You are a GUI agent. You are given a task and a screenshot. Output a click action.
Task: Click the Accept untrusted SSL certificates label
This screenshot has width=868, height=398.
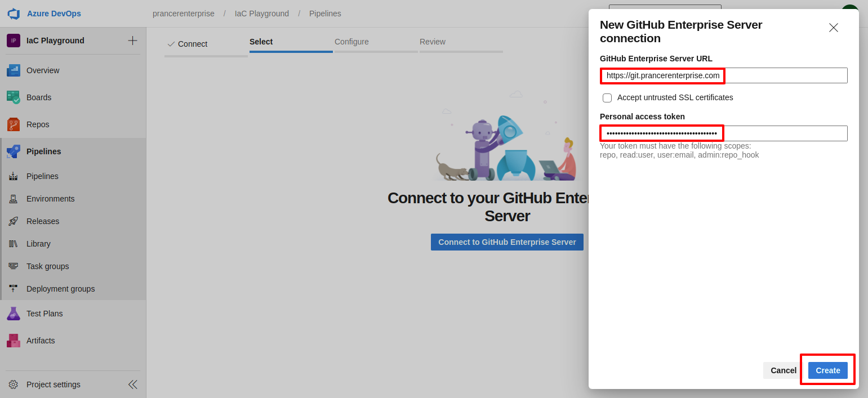(x=675, y=97)
